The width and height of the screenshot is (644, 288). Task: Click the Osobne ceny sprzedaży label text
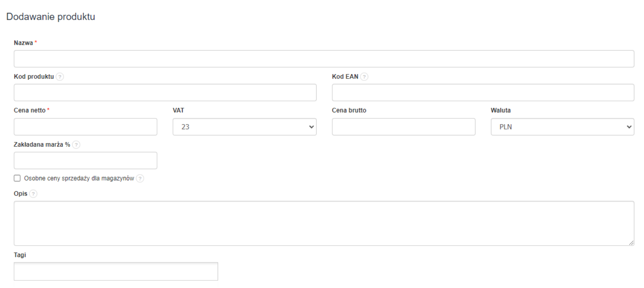pyautogui.click(x=79, y=178)
